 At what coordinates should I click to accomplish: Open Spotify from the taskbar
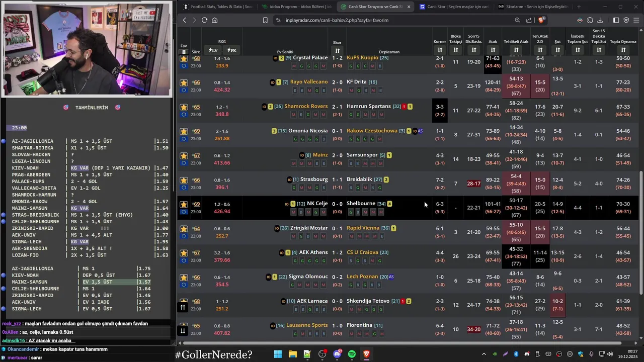click(352, 354)
